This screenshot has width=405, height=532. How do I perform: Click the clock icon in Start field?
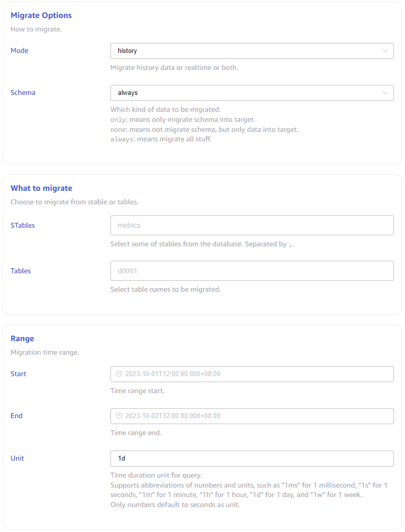(x=119, y=374)
